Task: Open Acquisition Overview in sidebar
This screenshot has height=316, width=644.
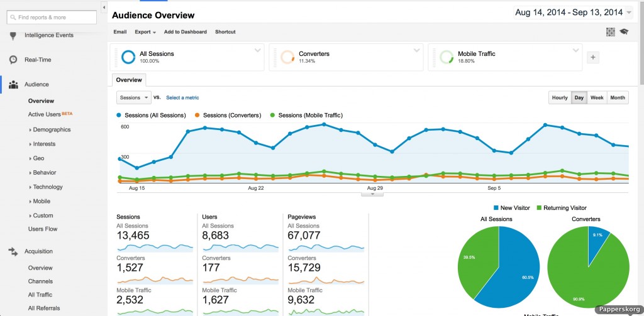Action: pos(40,268)
